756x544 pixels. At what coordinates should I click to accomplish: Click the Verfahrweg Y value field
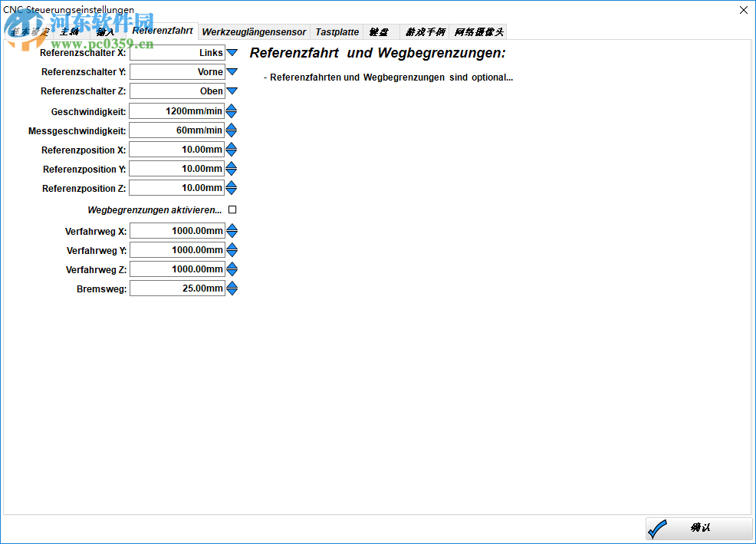[x=177, y=250]
